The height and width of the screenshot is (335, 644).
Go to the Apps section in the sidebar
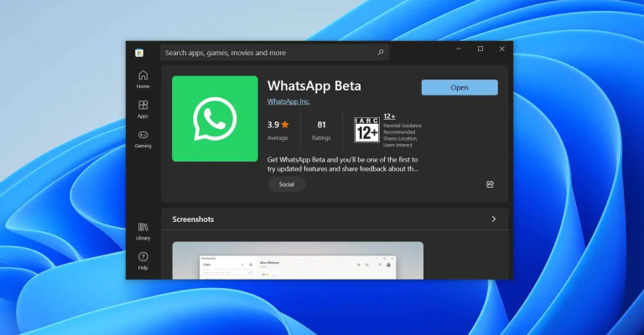pyautogui.click(x=143, y=109)
